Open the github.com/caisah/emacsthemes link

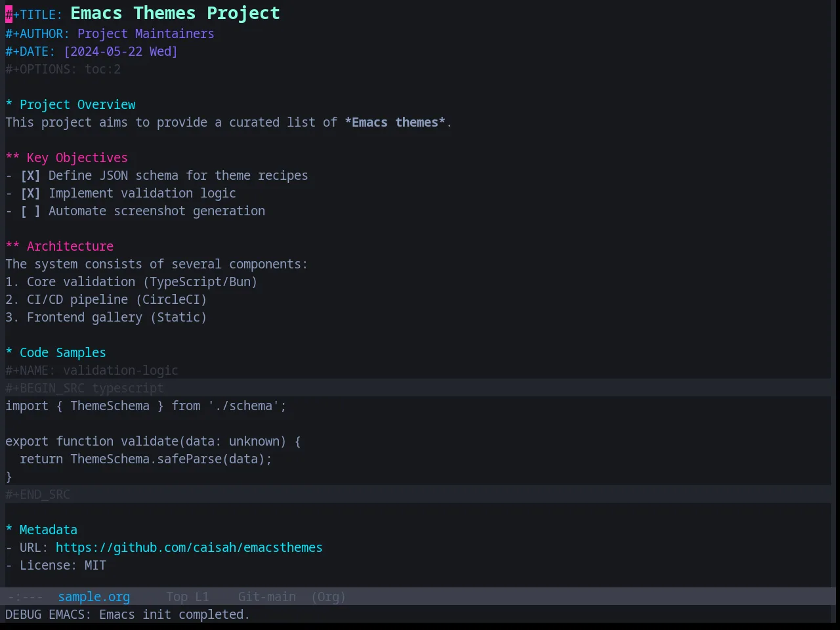[x=189, y=547]
